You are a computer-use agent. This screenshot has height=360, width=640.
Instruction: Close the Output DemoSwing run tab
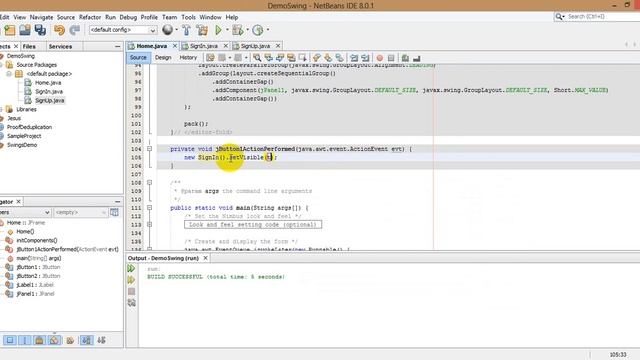click(x=205, y=258)
